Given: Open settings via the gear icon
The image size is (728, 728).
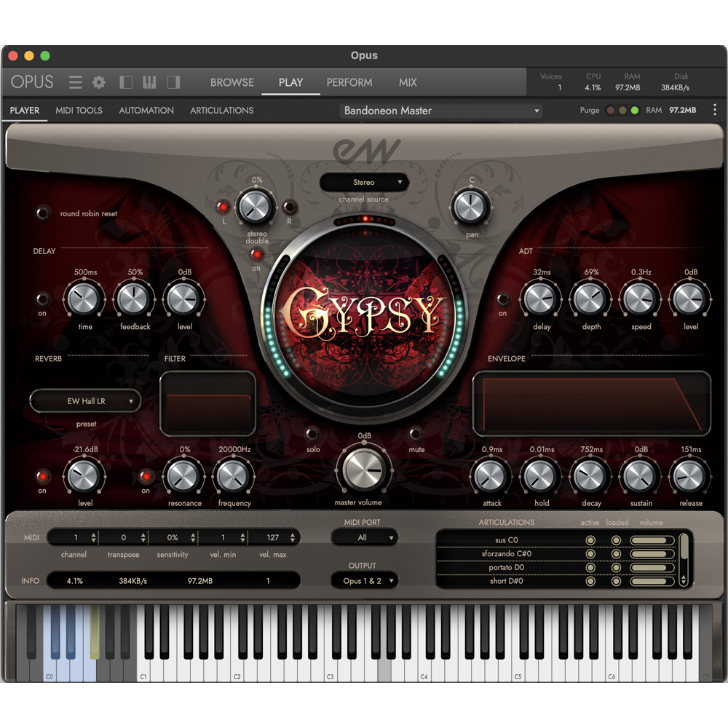Looking at the screenshot, I should pyautogui.click(x=99, y=82).
